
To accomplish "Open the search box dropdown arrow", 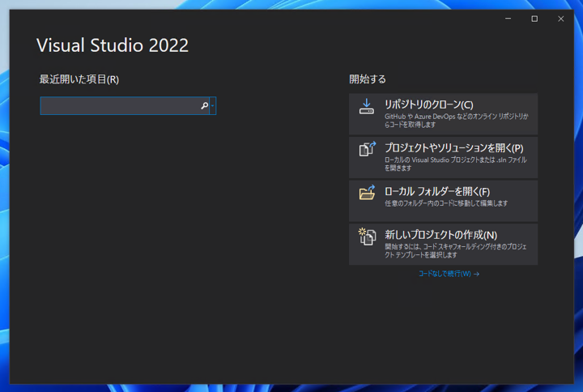I will [213, 105].
